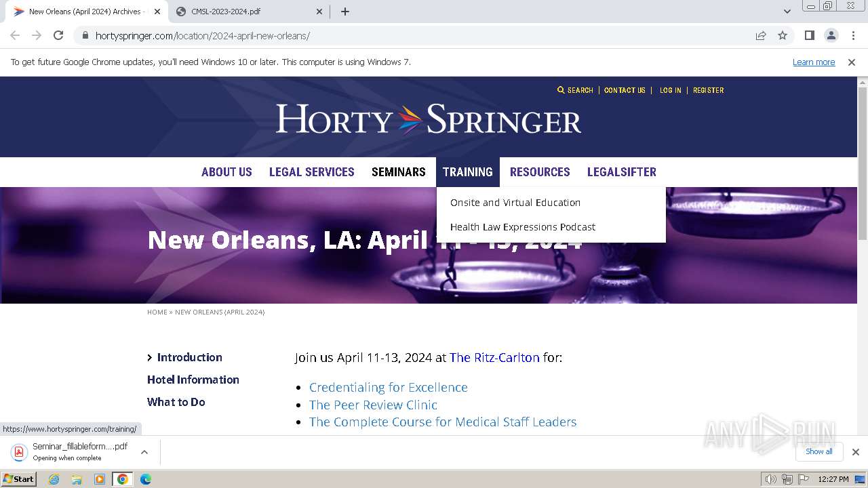Open the ABOUT US menu

[226, 172]
